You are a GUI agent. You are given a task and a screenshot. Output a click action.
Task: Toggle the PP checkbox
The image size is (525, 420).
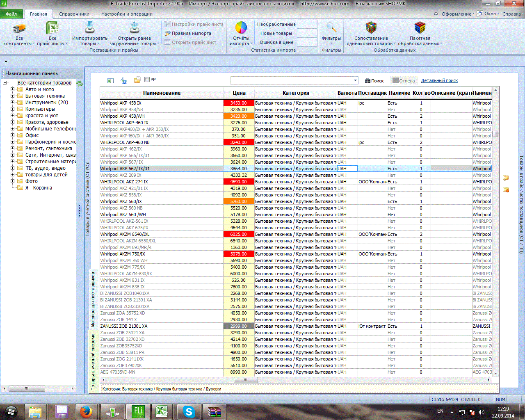147,80
